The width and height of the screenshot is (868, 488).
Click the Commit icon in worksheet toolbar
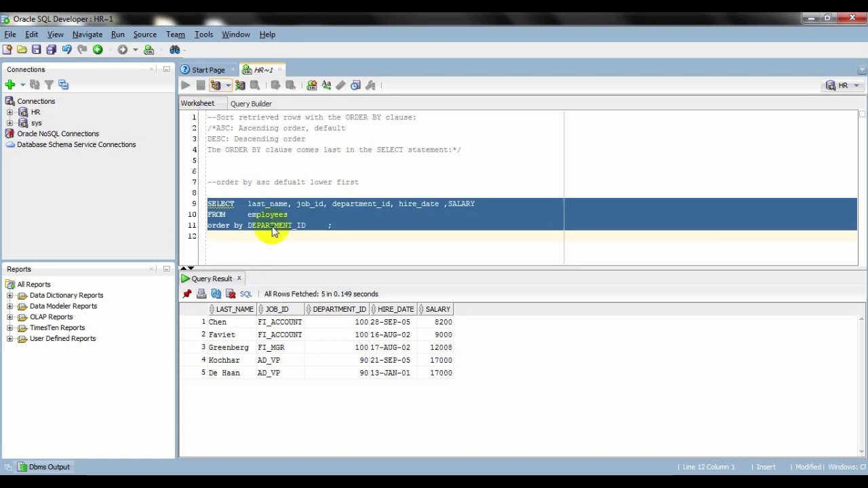[275, 85]
